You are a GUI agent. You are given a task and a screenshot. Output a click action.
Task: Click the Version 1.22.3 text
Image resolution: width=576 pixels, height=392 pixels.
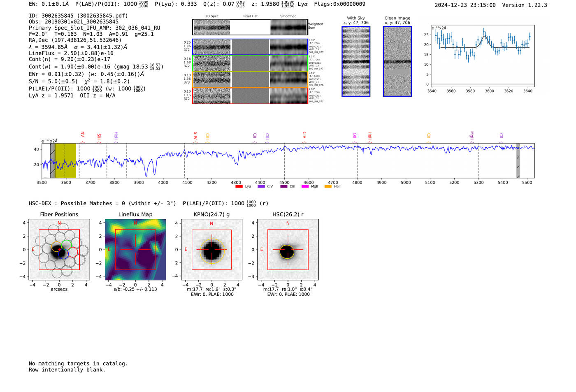point(525,5)
